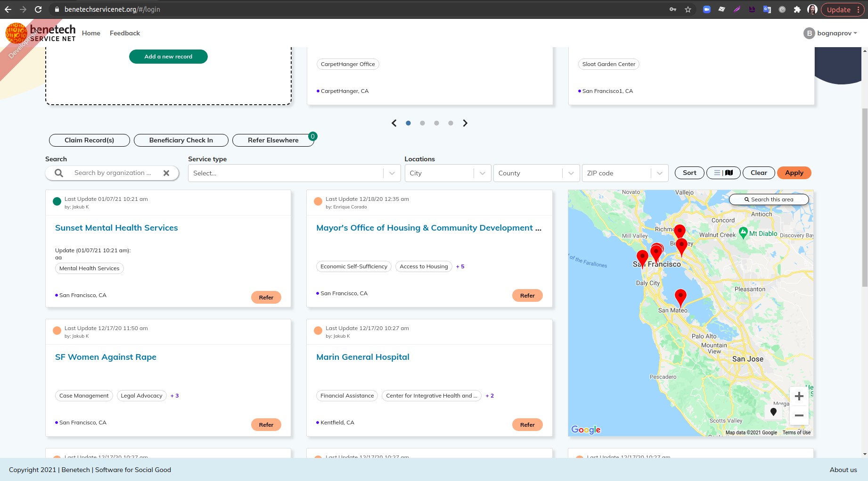Viewport: 868px width, 481px height.
Task: Switch to map-only view using the map icon
Action: pos(730,173)
